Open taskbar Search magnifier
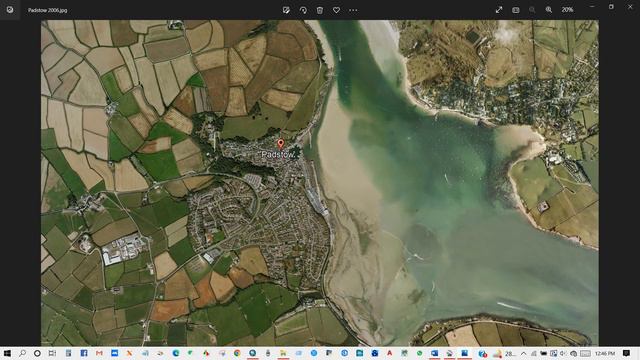This screenshot has width=640, height=360. click(x=22, y=353)
